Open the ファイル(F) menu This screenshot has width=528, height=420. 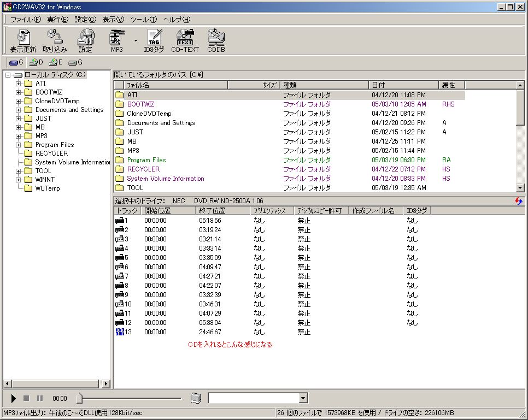pos(25,20)
